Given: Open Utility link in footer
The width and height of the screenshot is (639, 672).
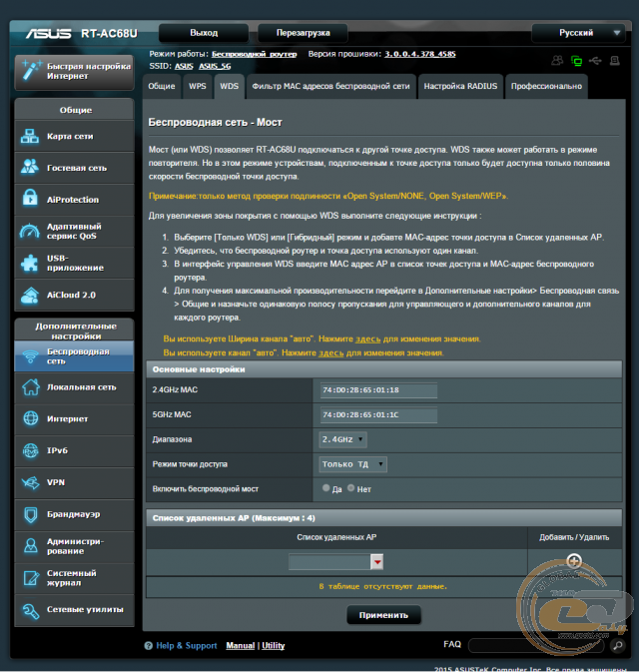Looking at the screenshot, I should tap(273, 645).
